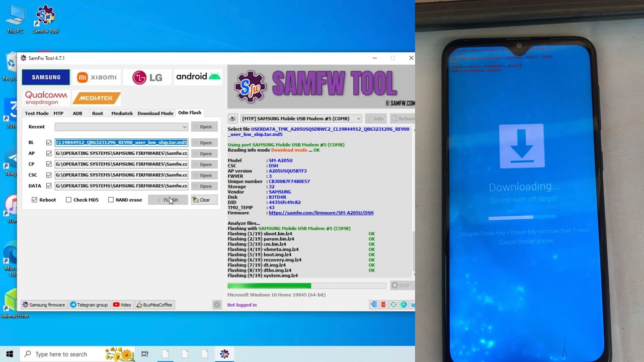The image size is (644, 362).
Task: Switch to the Test Mode tab
Action: (37, 113)
